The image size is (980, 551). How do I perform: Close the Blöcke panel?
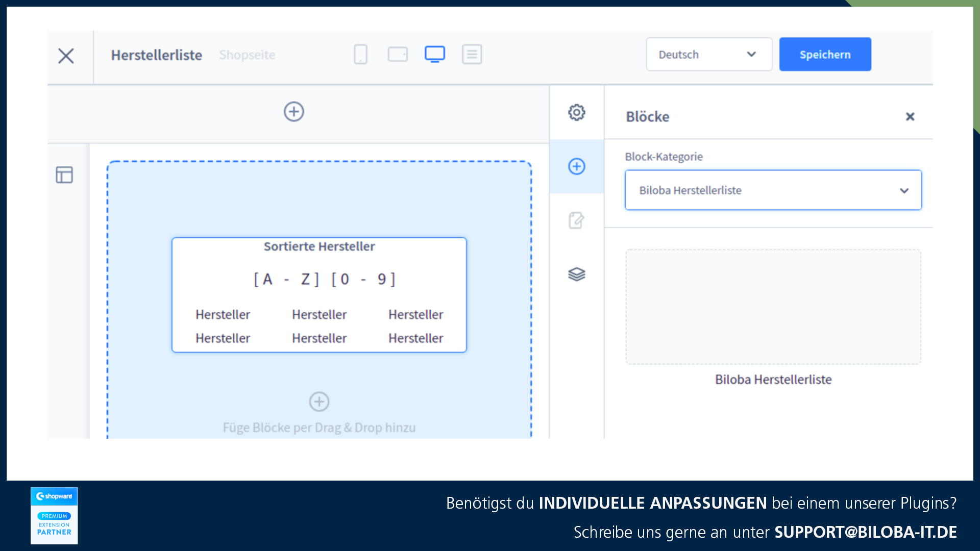click(x=910, y=117)
